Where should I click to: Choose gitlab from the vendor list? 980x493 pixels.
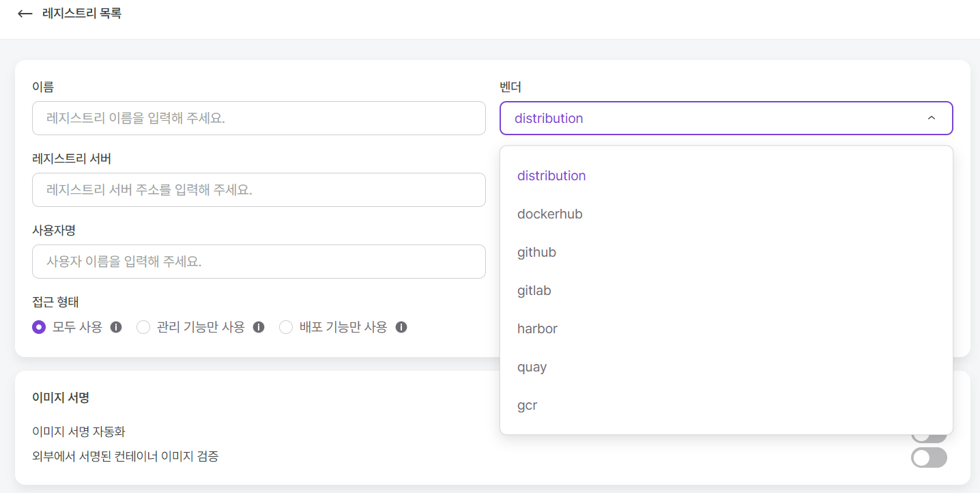coord(726,290)
